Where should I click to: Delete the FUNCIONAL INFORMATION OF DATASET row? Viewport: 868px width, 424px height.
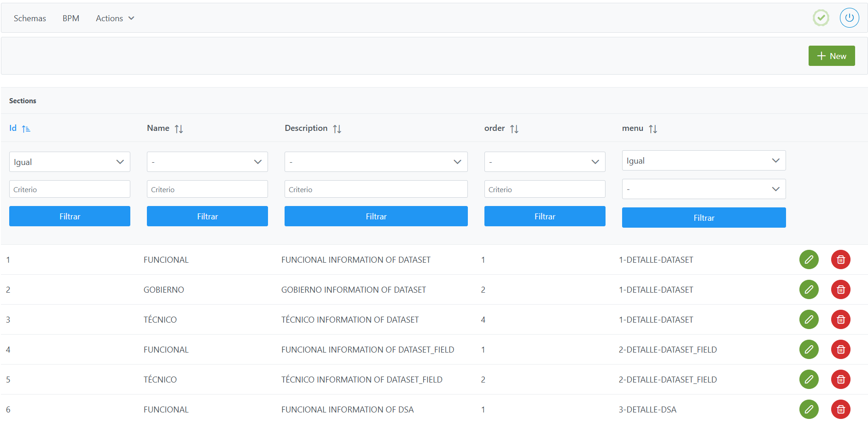click(x=840, y=259)
